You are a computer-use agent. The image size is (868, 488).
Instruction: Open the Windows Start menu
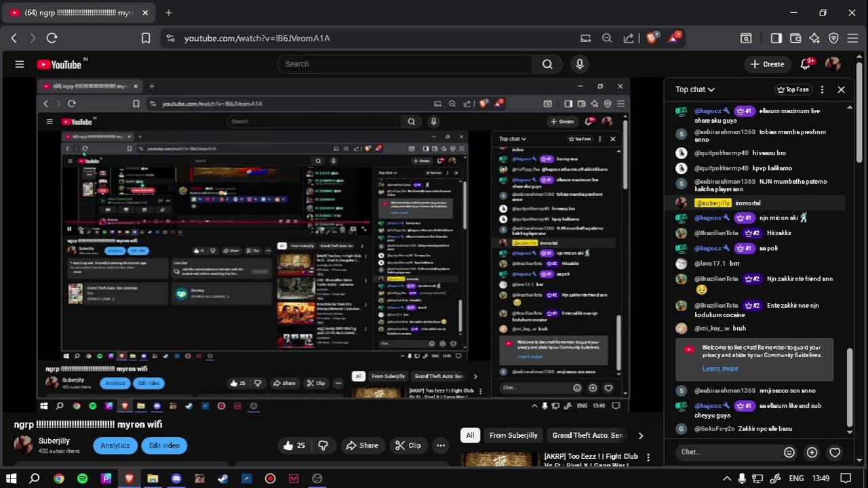pyautogui.click(x=12, y=479)
